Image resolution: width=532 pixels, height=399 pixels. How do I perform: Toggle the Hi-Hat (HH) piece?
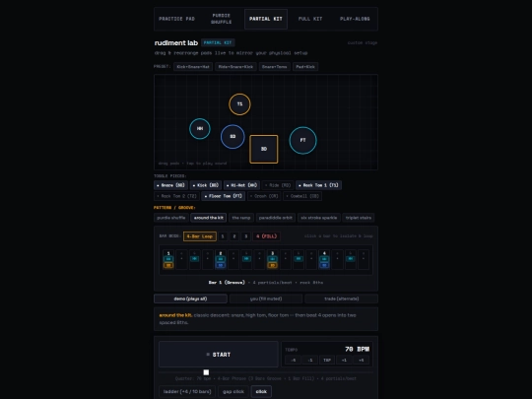tap(241, 185)
